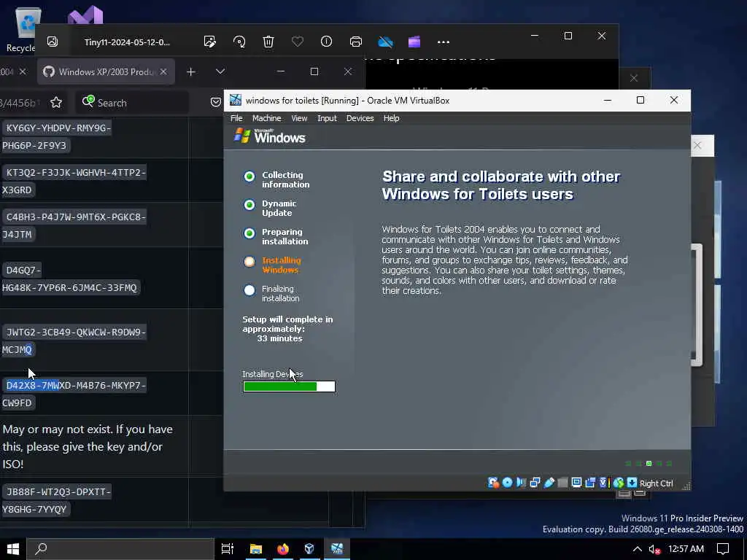This screenshot has width=747, height=560.
Task: Click the CPU/virtualization status icon in VirtualBox
Action: [603, 483]
